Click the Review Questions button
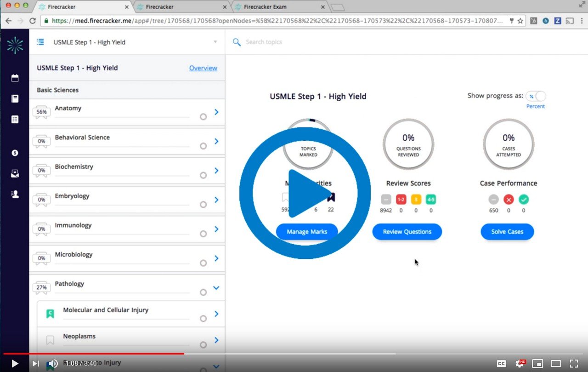This screenshot has height=372, width=588. [x=407, y=232]
